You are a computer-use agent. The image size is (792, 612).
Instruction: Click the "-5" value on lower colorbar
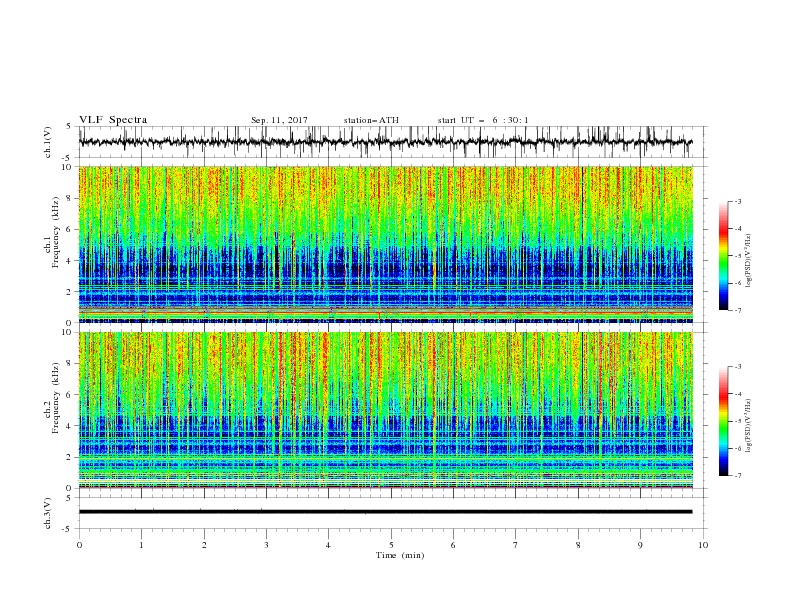click(x=738, y=421)
